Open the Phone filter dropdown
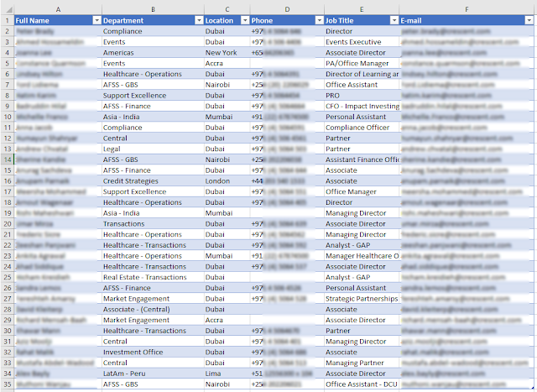537x392 pixels. (x=319, y=20)
